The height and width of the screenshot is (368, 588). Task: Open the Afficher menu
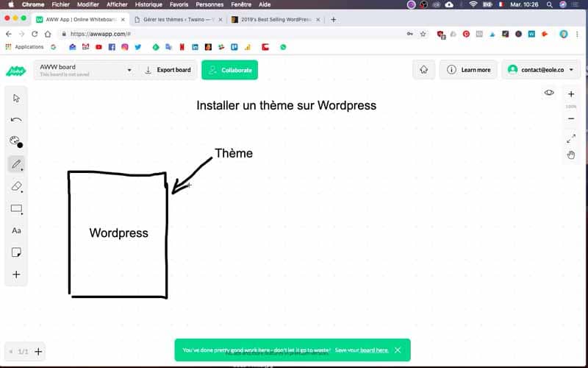click(x=117, y=4)
